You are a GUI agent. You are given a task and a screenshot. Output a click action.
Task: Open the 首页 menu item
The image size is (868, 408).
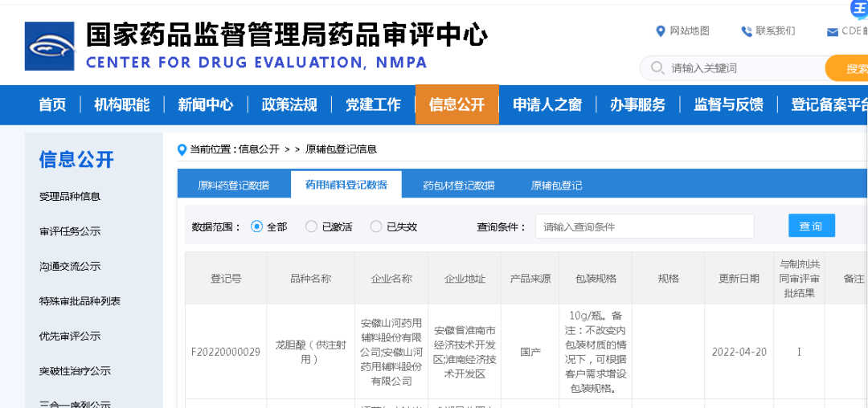(x=52, y=104)
